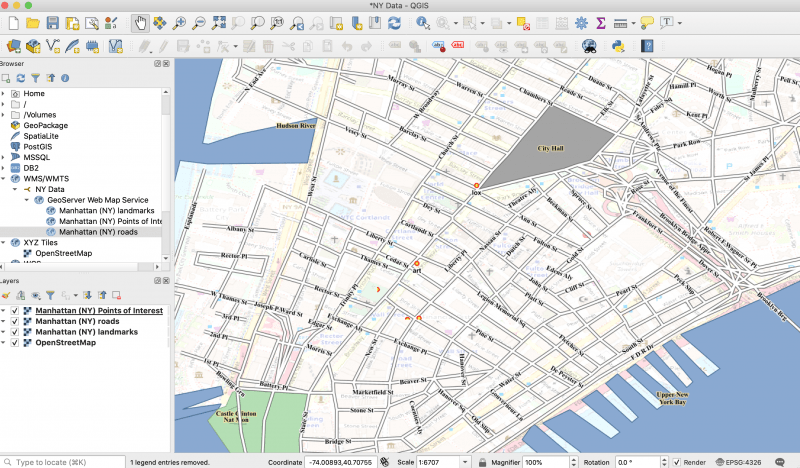Expand the Home browser node
The width and height of the screenshot is (800, 468).
pos(3,93)
